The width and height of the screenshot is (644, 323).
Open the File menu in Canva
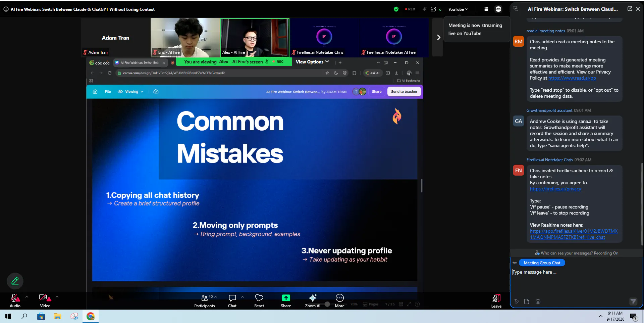point(108,92)
